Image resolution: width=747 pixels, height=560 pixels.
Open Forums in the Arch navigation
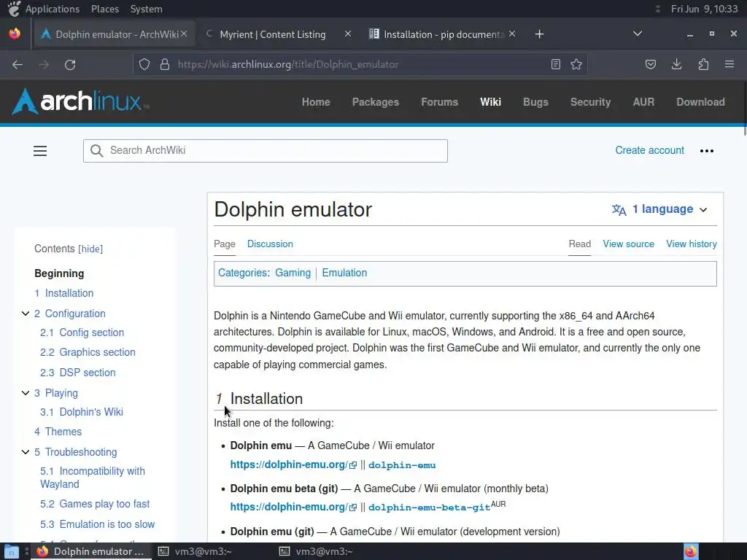point(439,102)
